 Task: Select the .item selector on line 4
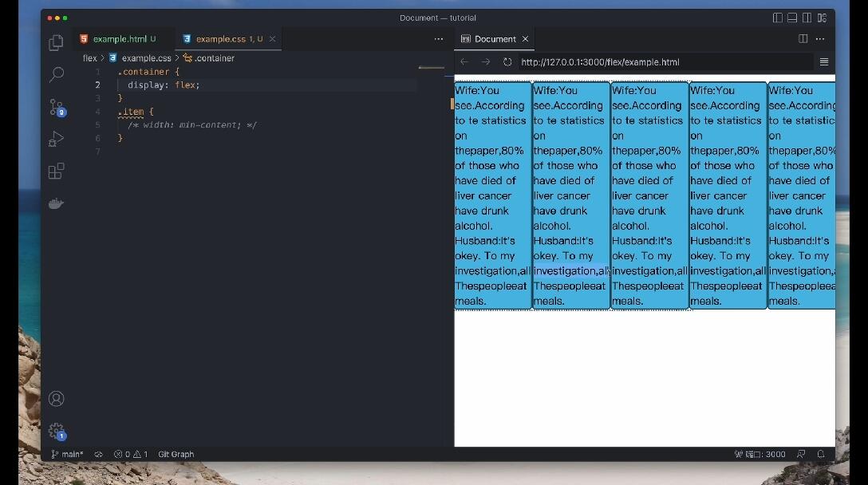[x=131, y=112]
